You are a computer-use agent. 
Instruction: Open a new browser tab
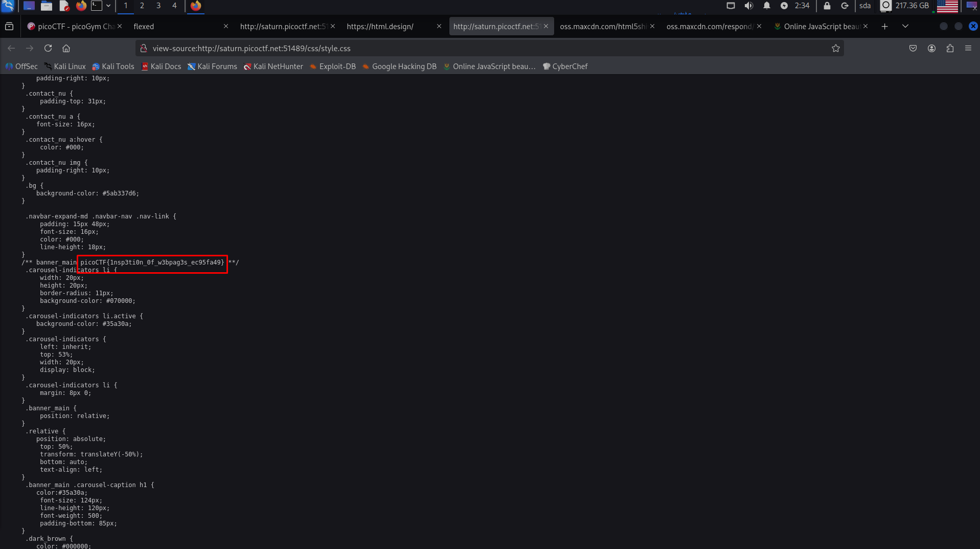(x=884, y=26)
